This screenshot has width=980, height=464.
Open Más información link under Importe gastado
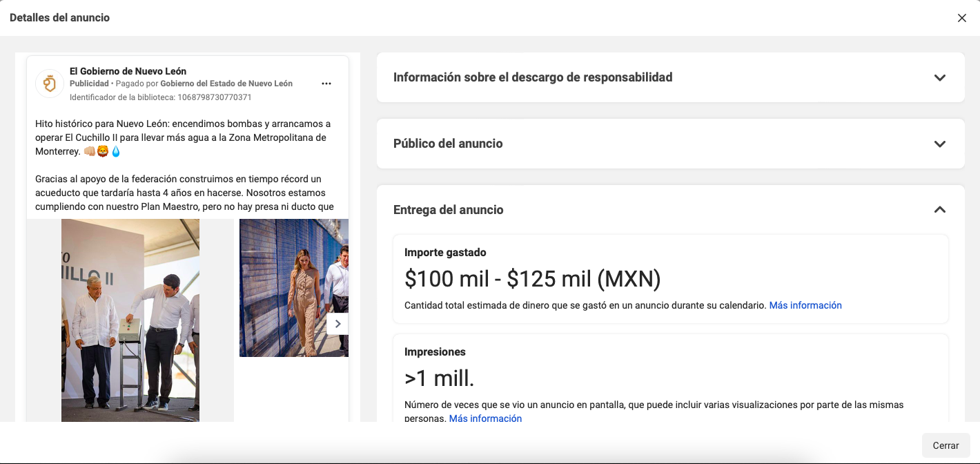coord(805,305)
